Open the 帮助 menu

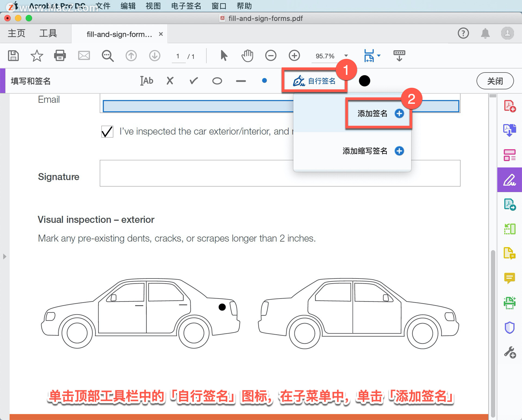click(244, 6)
